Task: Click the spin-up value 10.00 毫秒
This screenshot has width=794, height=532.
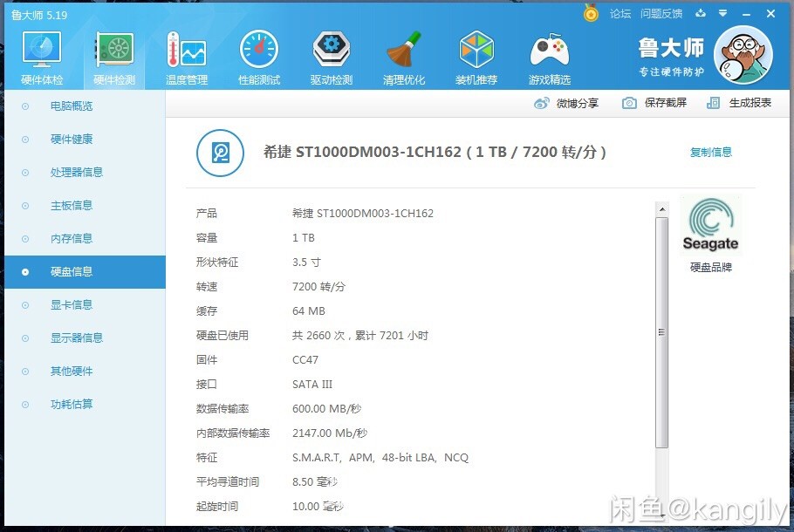Action: click(318, 506)
